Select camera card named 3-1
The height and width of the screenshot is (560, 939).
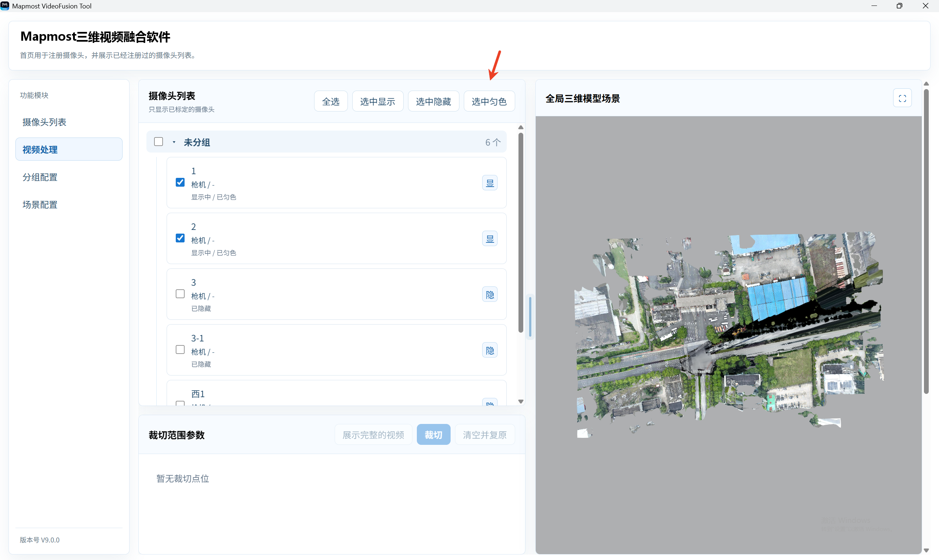pyautogui.click(x=336, y=350)
